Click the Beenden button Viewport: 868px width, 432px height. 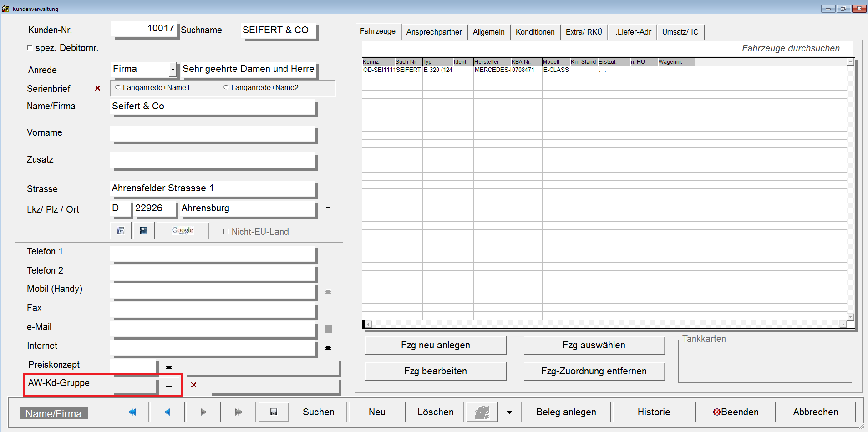pyautogui.click(x=736, y=412)
